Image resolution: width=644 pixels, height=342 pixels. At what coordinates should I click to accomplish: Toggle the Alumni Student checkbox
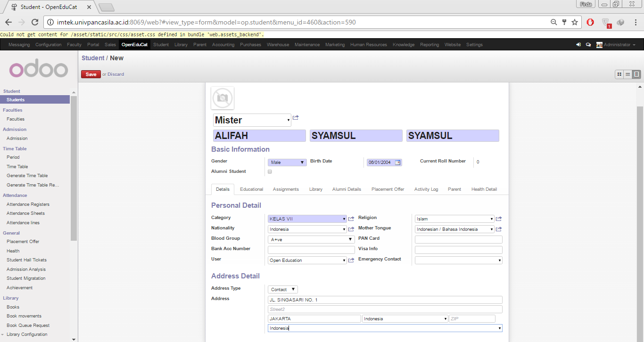(270, 172)
